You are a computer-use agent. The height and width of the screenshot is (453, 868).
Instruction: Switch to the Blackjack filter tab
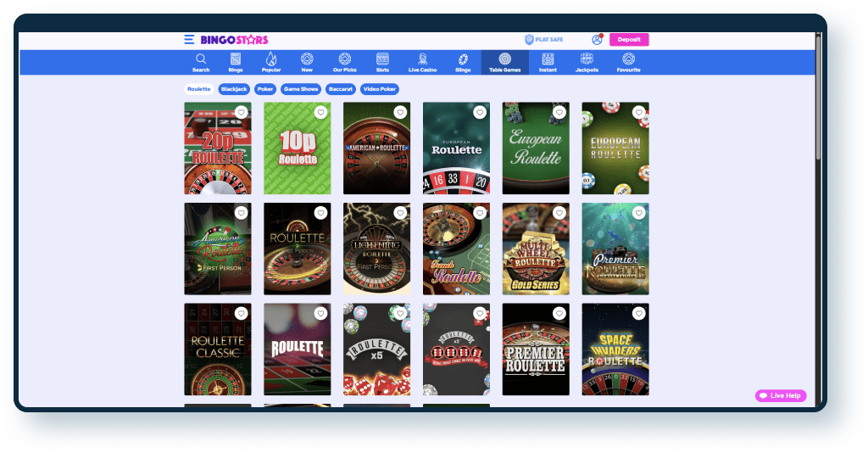click(x=233, y=89)
